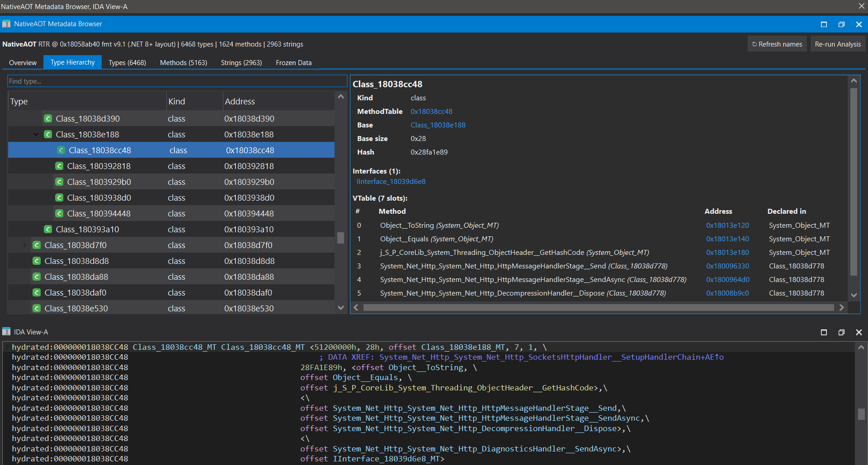Click the DecompressionHandler__Dispose vtable method
This screenshot has height=465, width=868.
click(523, 293)
